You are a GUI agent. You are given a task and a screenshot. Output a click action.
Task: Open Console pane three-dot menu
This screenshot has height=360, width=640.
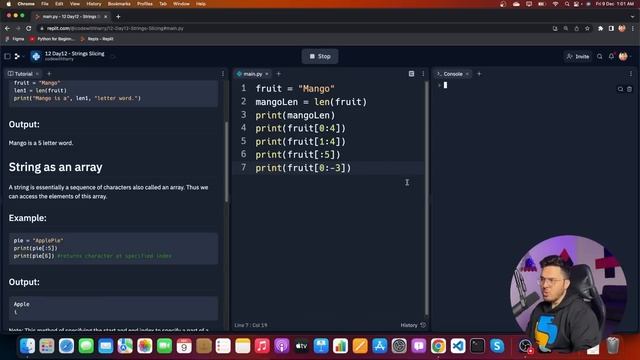pos(631,74)
